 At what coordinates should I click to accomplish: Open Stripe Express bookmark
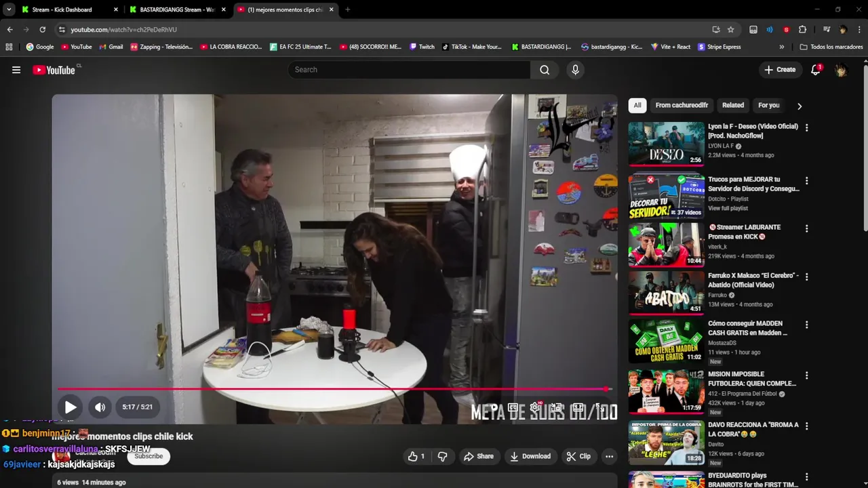pyautogui.click(x=719, y=47)
